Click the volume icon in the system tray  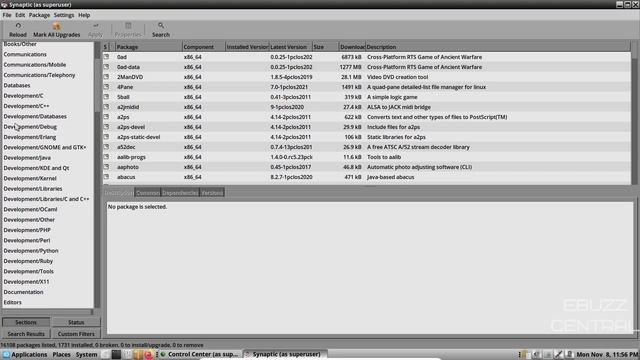coord(537,354)
